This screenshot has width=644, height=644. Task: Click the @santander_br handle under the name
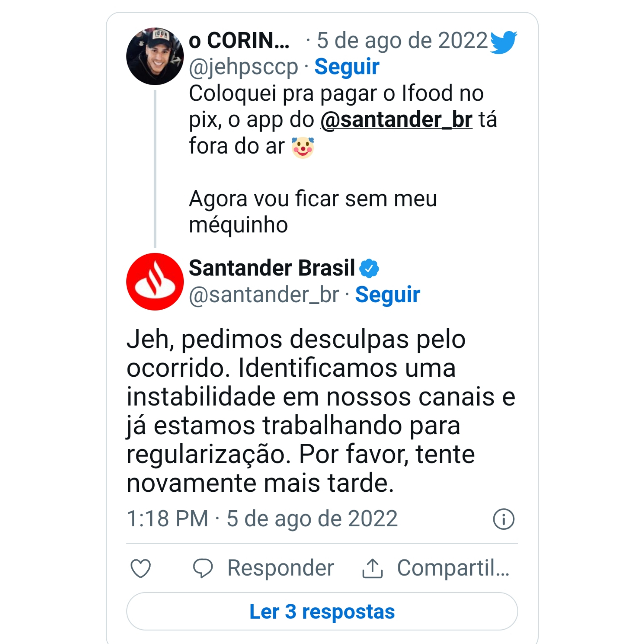tap(264, 294)
